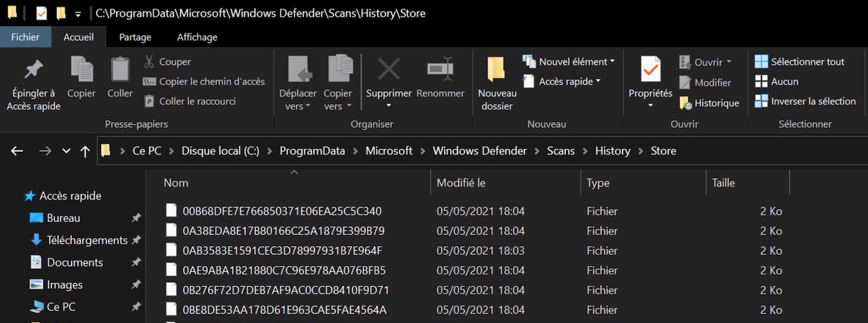
Task: Open Accès rapide ribbon dropdown
Action: pos(562,81)
